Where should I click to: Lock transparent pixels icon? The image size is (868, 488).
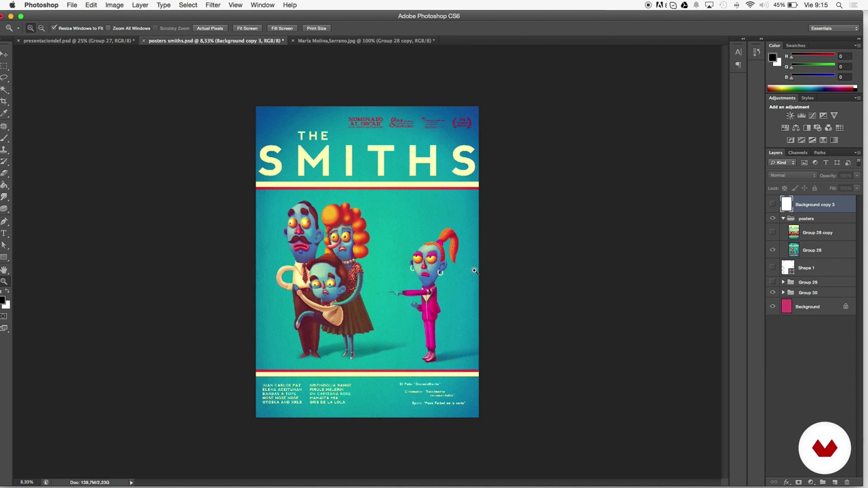pos(785,188)
